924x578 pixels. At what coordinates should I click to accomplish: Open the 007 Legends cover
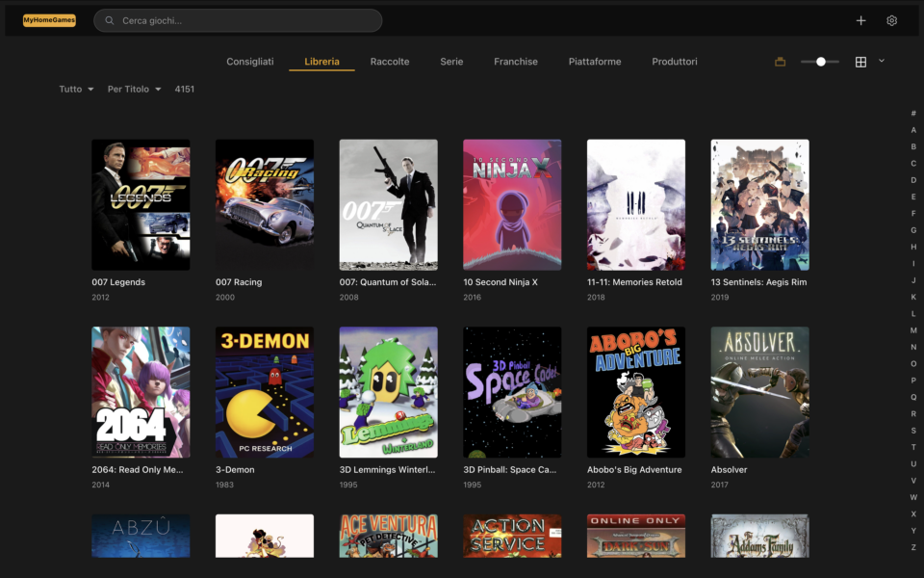[x=141, y=204]
